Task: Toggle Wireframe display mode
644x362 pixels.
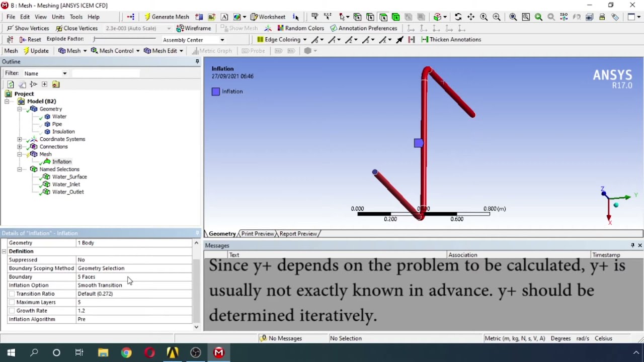Action: [x=193, y=28]
